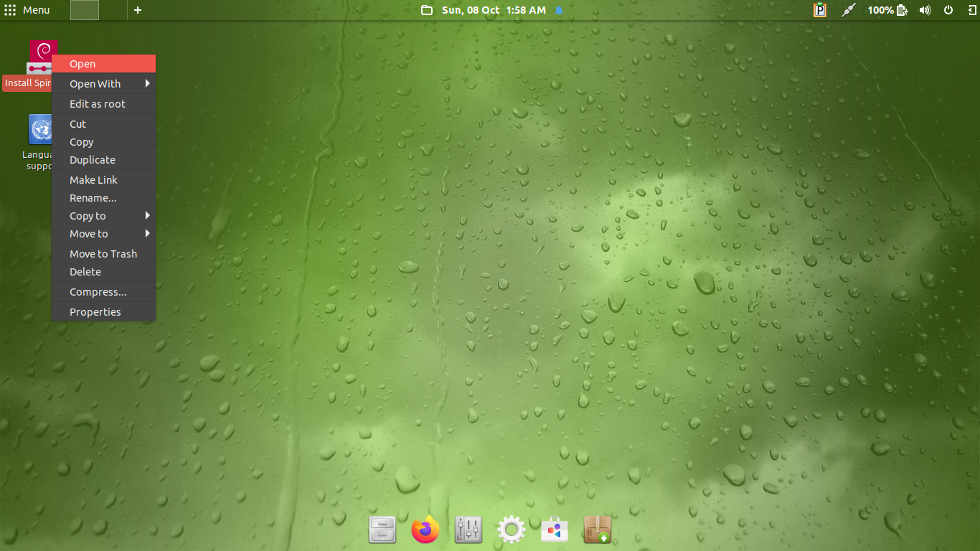Select Cut from the context menu
The image size is (980, 551).
click(x=103, y=124)
